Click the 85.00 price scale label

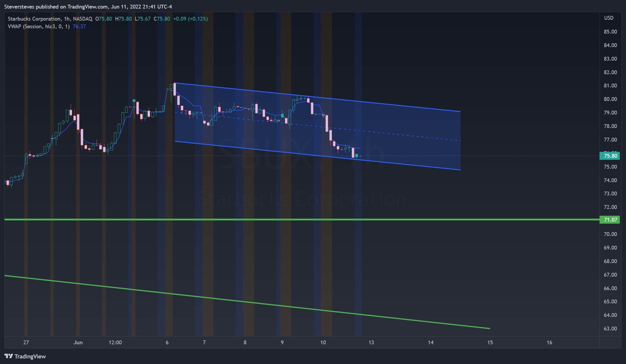pyautogui.click(x=610, y=31)
